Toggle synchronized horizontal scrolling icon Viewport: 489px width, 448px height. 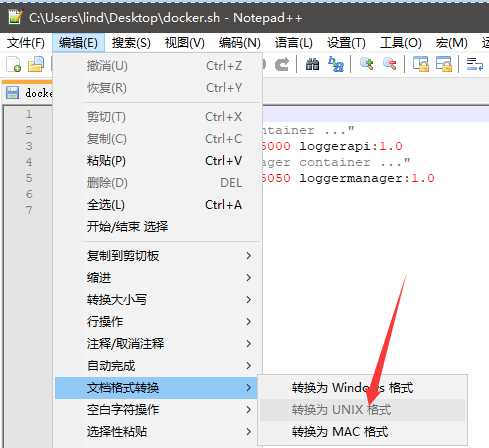444,64
